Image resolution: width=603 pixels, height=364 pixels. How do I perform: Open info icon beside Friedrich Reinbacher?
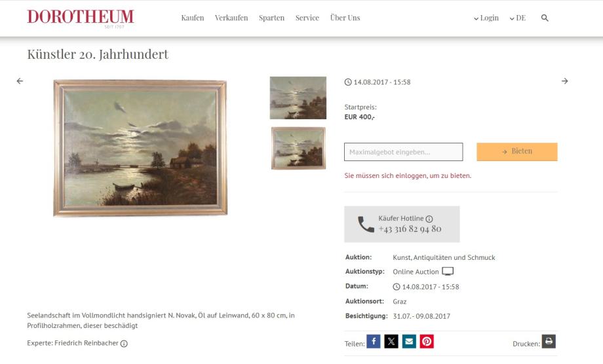point(124,344)
